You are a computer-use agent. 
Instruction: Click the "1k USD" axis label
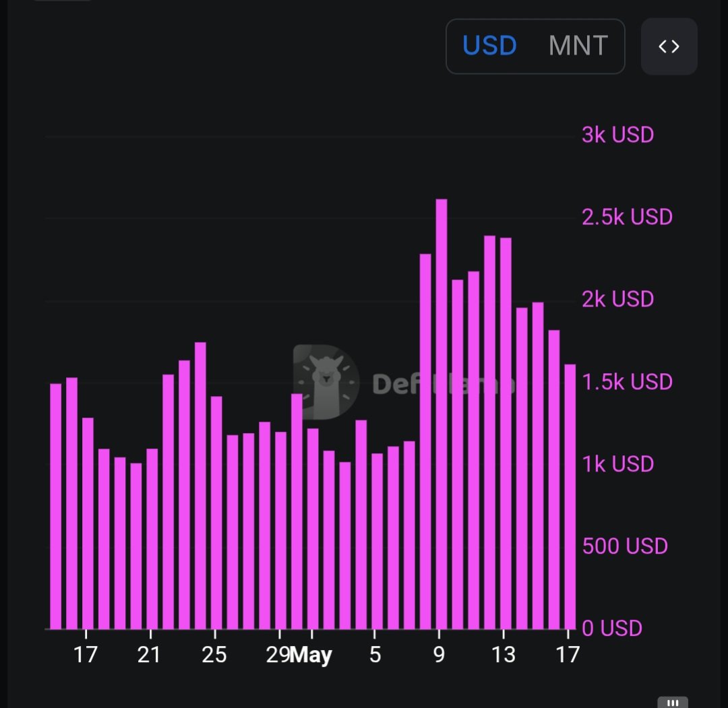point(617,464)
